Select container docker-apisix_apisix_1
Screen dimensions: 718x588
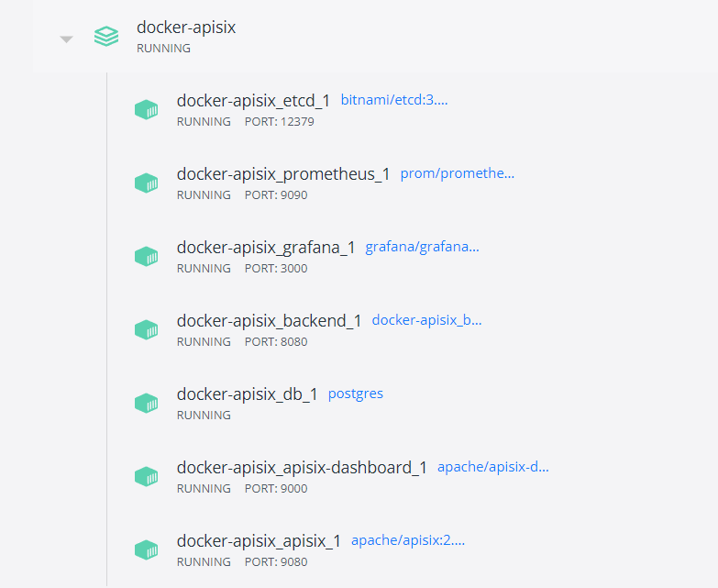[x=259, y=541]
